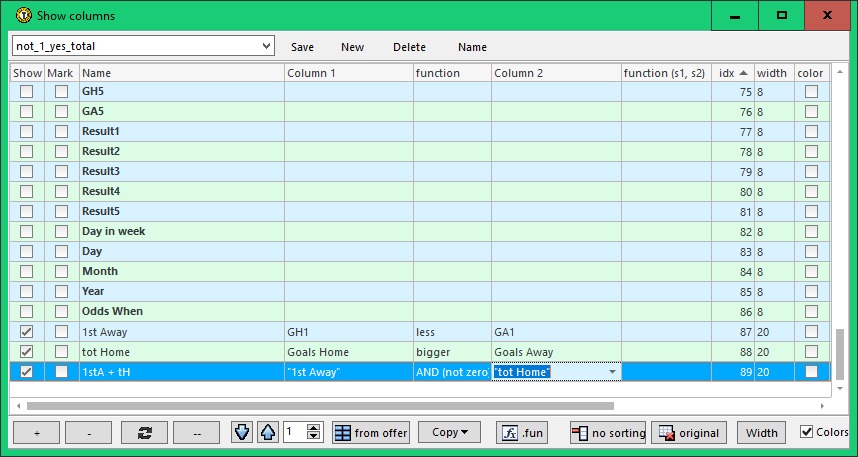Viewport: 858px width, 457px height.
Task: Click the Width button
Action: pyautogui.click(x=761, y=433)
